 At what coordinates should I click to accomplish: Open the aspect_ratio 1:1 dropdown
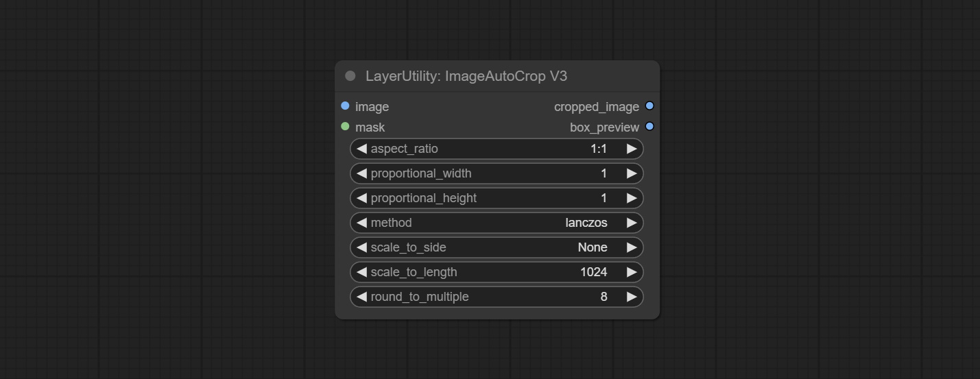click(x=497, y=149)
